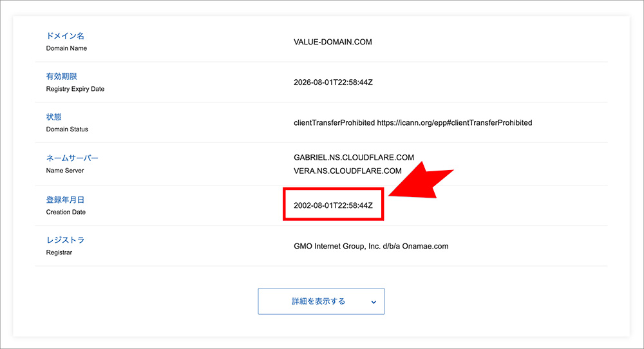
Task: Open the ドメイン名 label link
Action: pyautogui.click(x=65, y=35)
